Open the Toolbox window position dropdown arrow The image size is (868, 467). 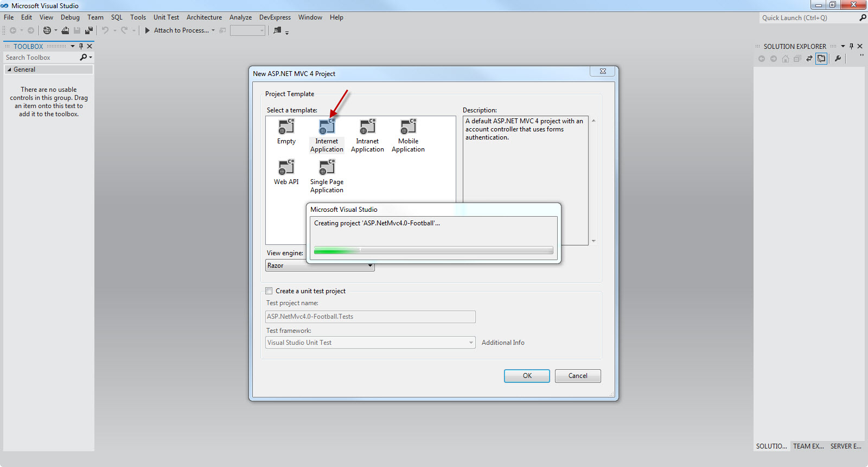(73, 46)
